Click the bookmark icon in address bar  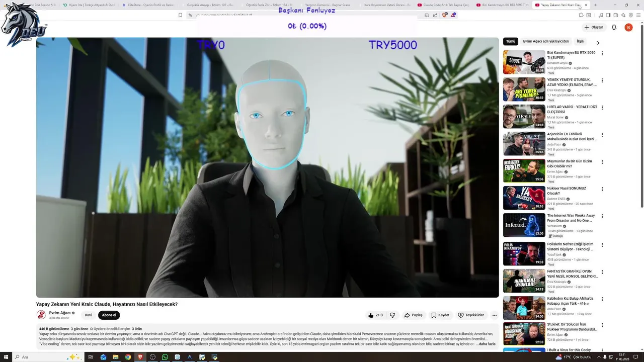(180, 15)
